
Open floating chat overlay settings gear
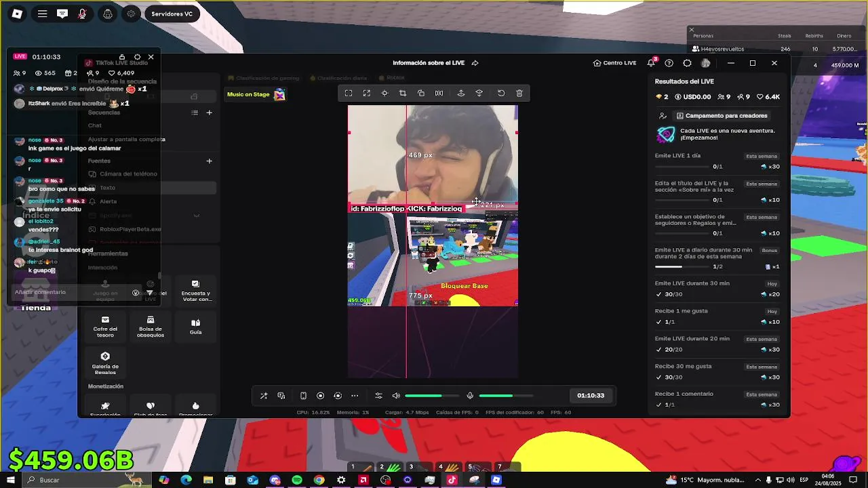[137, 57]
